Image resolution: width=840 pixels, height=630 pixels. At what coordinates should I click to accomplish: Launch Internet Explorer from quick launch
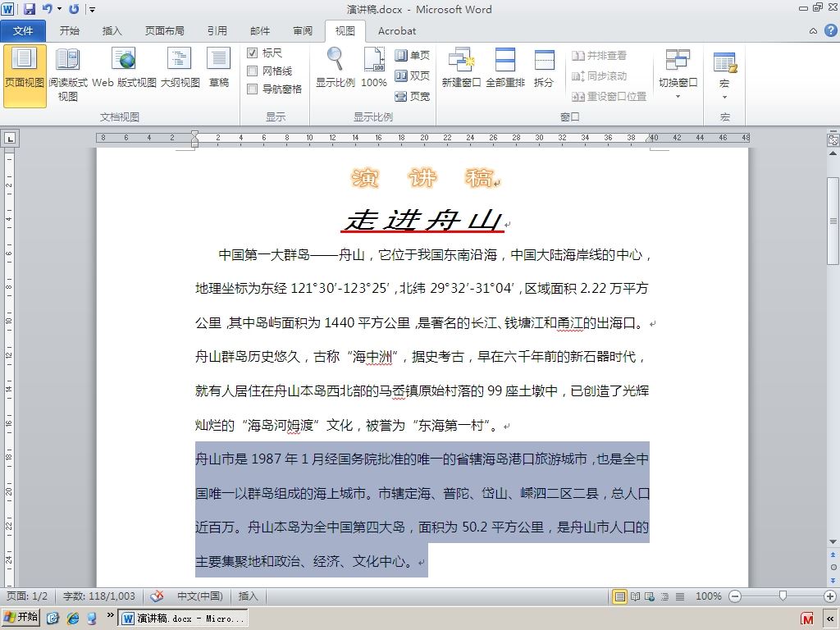pos(72,619)
